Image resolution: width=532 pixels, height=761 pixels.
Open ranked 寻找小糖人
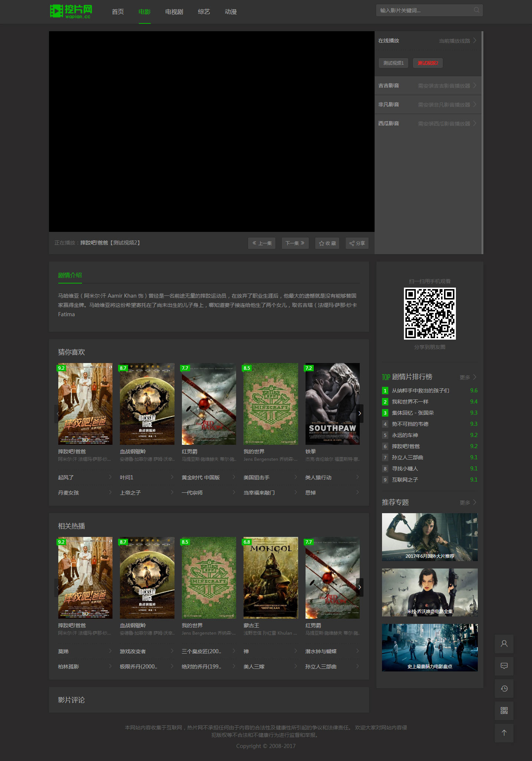405,469
